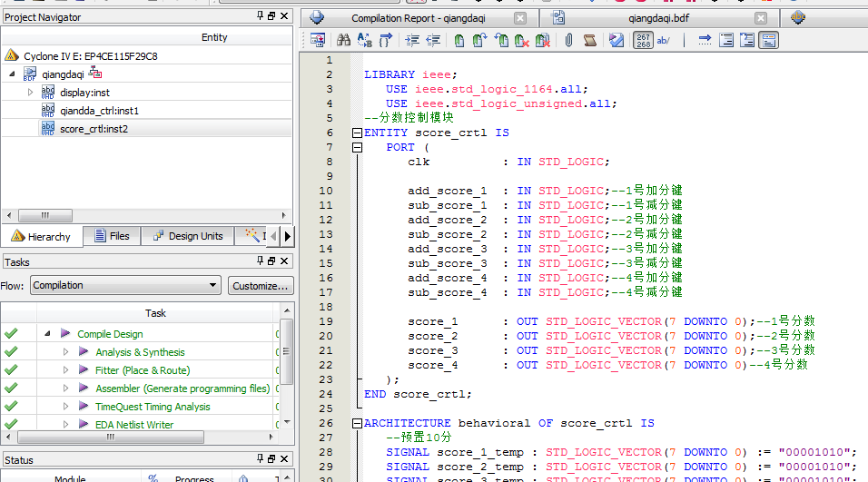The width and height of the screenshot is (868, 482).
Task: Switch to the Files tab
Action: (x=109, y=236)
